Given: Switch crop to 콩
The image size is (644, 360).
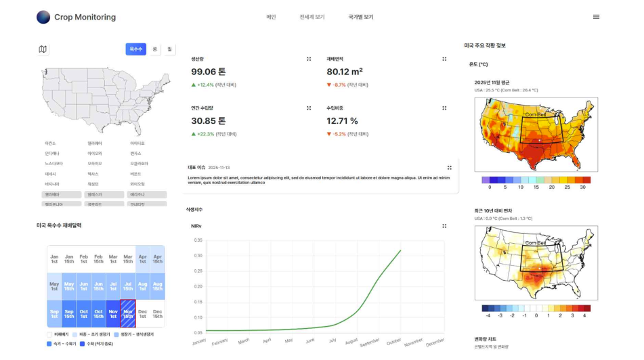Looking at the screenshot, I should 155,49.
